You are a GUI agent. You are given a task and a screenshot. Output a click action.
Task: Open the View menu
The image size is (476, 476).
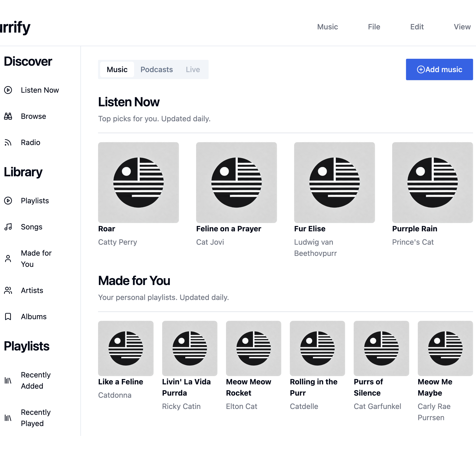point(462,27)
